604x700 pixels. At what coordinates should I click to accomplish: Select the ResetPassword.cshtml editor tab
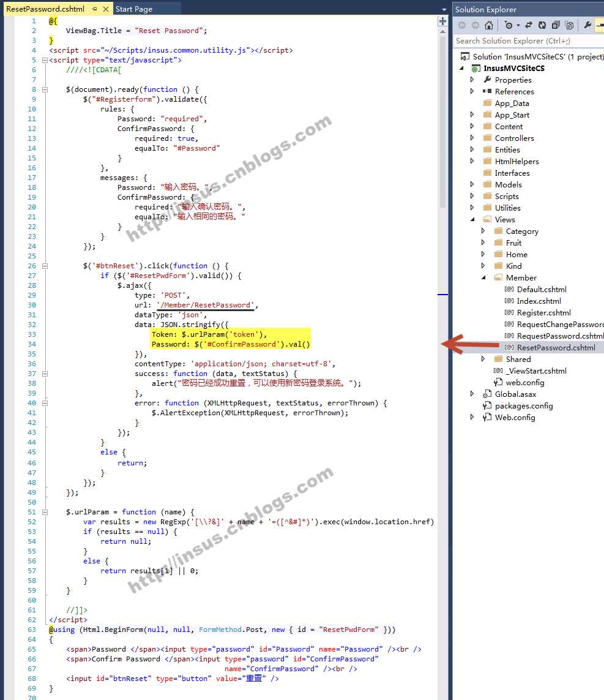(45, 9)
